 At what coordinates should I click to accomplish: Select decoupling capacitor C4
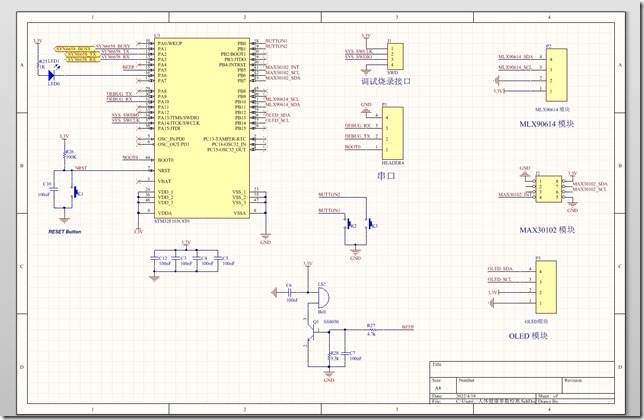[x=197, y=259]
